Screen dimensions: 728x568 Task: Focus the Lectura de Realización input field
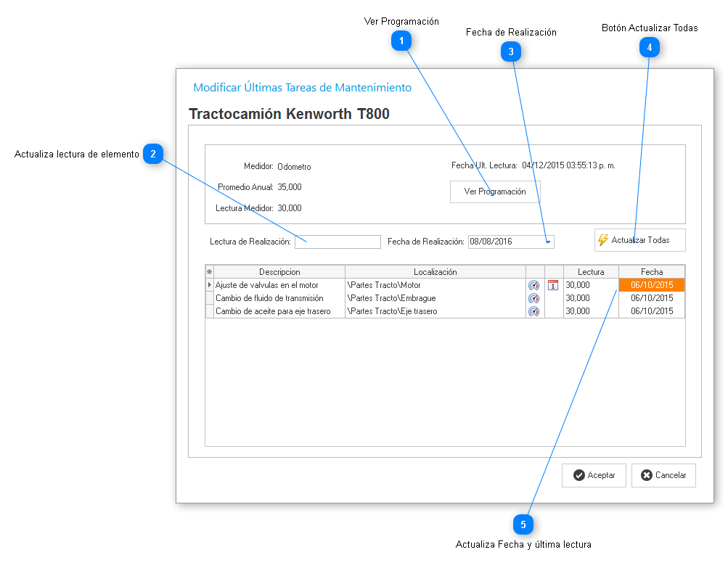(338, 242)
